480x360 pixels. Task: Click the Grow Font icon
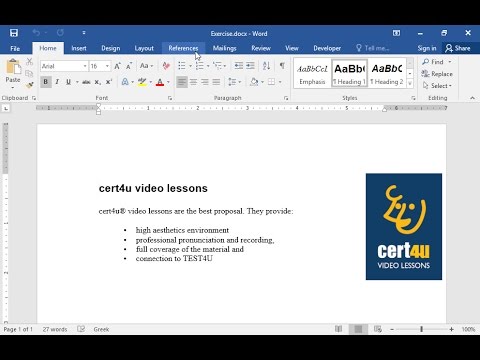(117, 66)
